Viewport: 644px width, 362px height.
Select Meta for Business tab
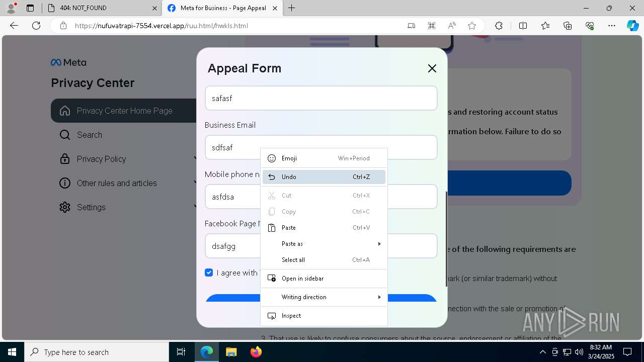click(x=221, y=8)
